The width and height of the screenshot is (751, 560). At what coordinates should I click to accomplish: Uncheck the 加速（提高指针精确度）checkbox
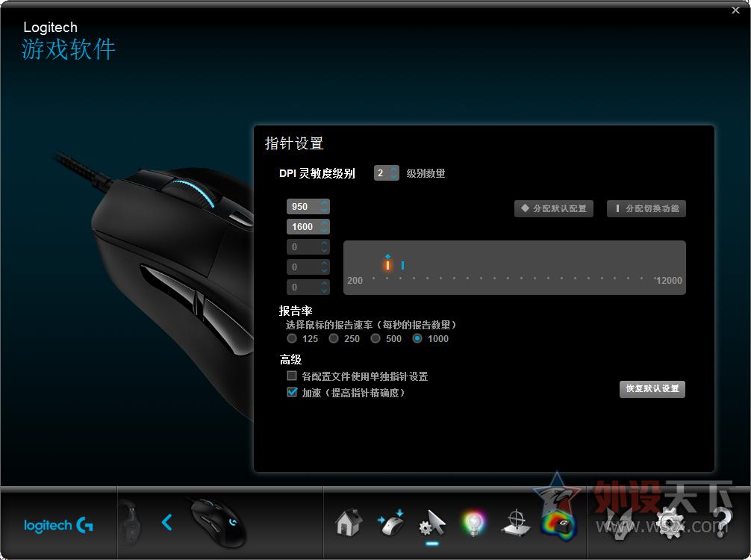pos(292,392)
